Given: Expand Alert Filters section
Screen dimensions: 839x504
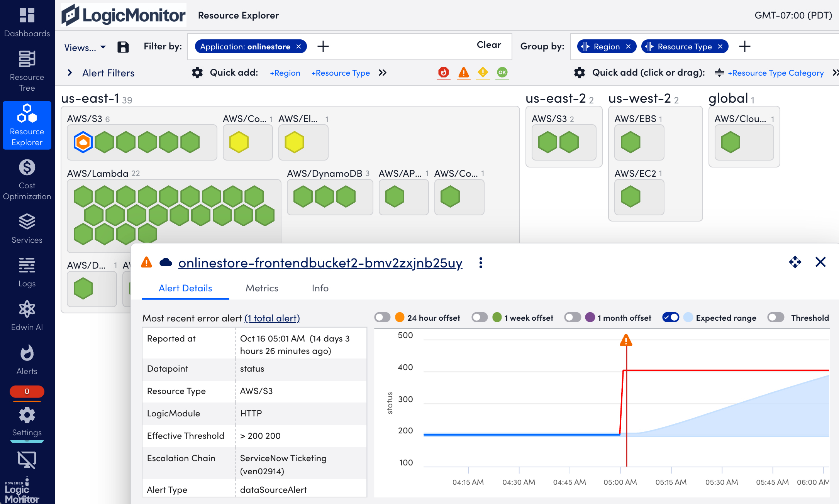Looking at the screenshot, I should point(101,73).
